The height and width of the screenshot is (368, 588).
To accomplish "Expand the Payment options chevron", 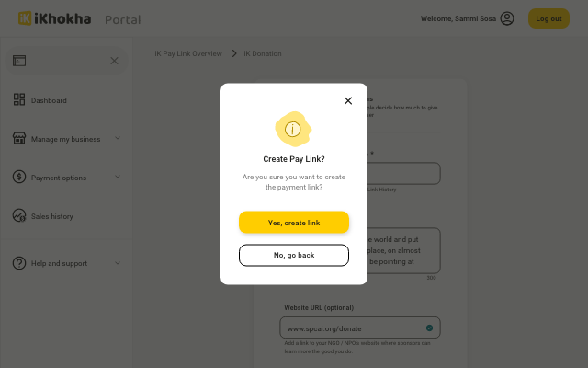I will (118, 178).
